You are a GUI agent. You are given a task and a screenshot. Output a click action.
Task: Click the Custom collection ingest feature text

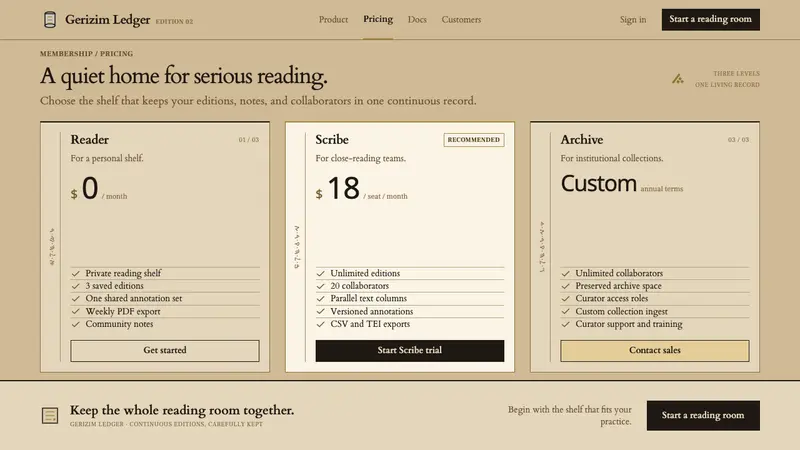coord(621,311)
